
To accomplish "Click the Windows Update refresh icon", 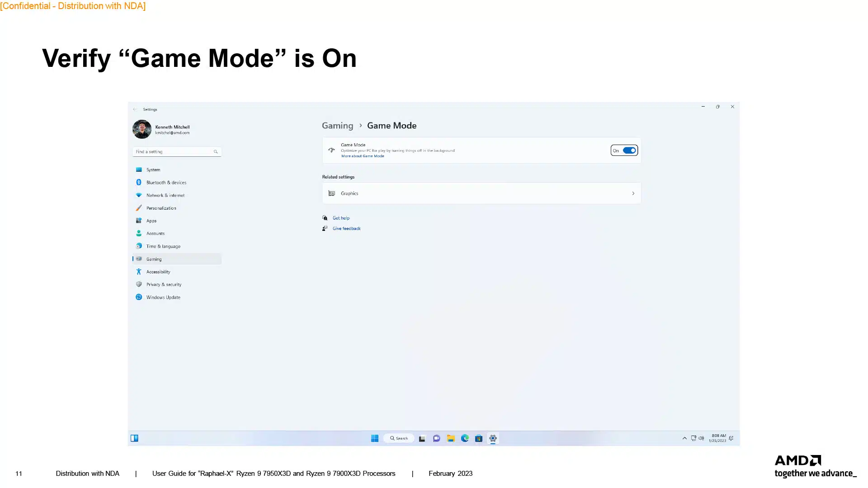I will (x=139, y=297).
